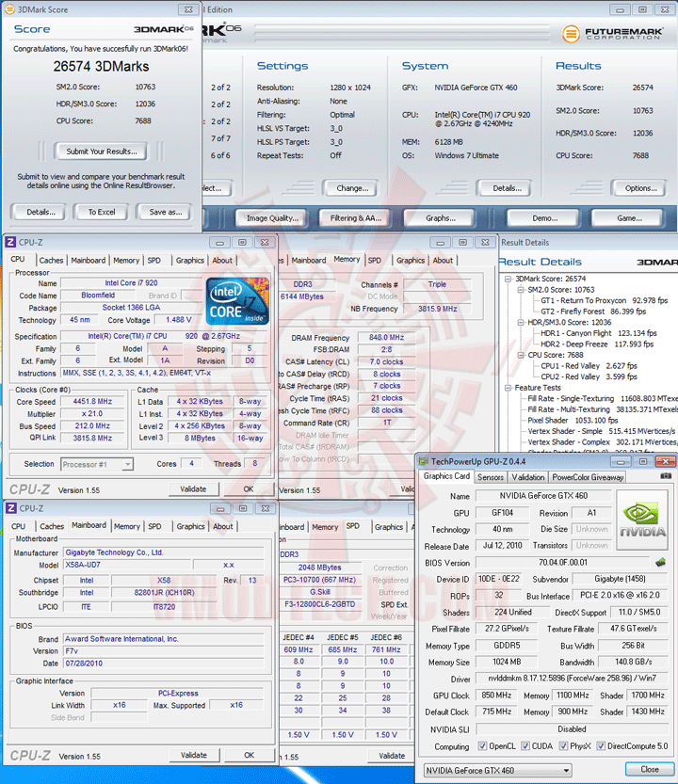Viewport: 678px width, 784px height.
Task: Toggle the CUDA checkbox
Action: click(525, 746)
